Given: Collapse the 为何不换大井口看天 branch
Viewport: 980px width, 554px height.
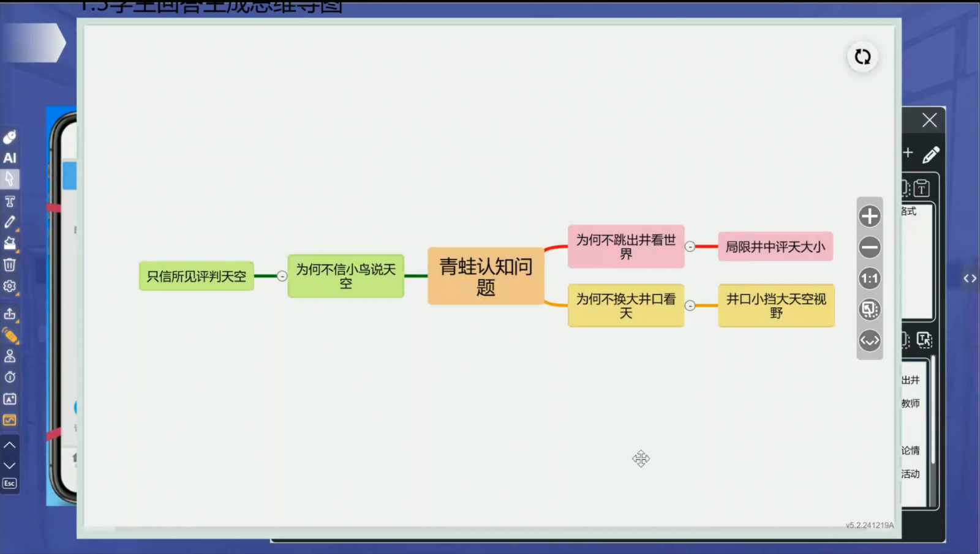Looking at the screenshot, I should click(690, 305).
